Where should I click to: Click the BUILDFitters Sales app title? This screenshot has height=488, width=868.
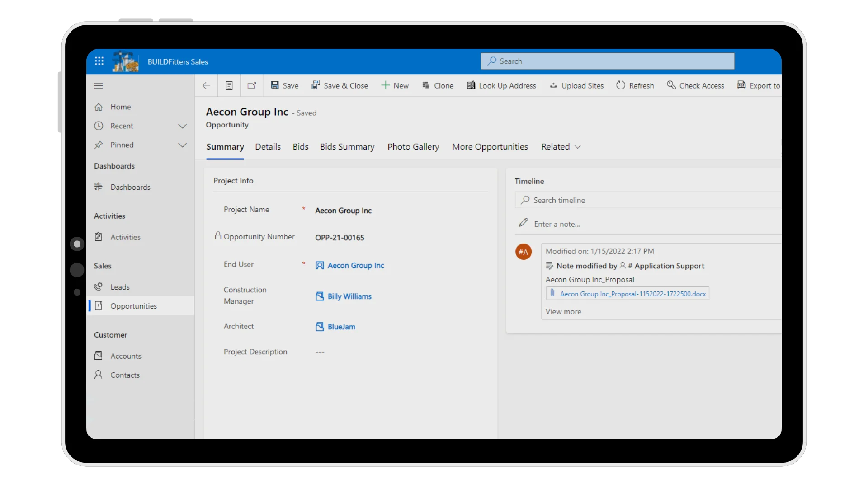(178, 62)
